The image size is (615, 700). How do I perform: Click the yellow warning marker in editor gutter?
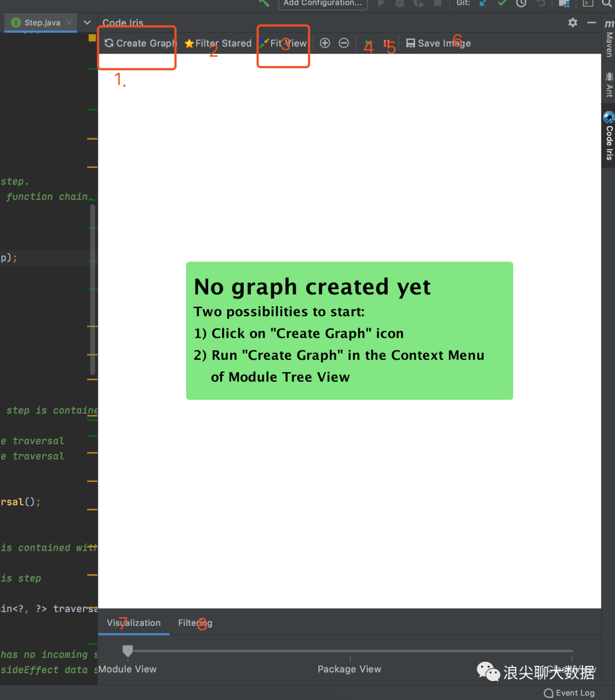point(92,38)
